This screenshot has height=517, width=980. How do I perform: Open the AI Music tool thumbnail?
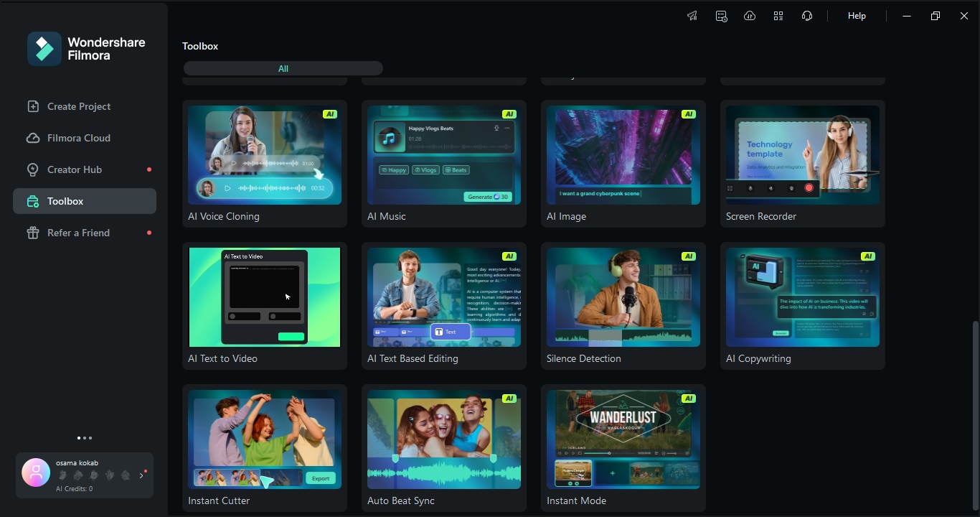point(444,155)
